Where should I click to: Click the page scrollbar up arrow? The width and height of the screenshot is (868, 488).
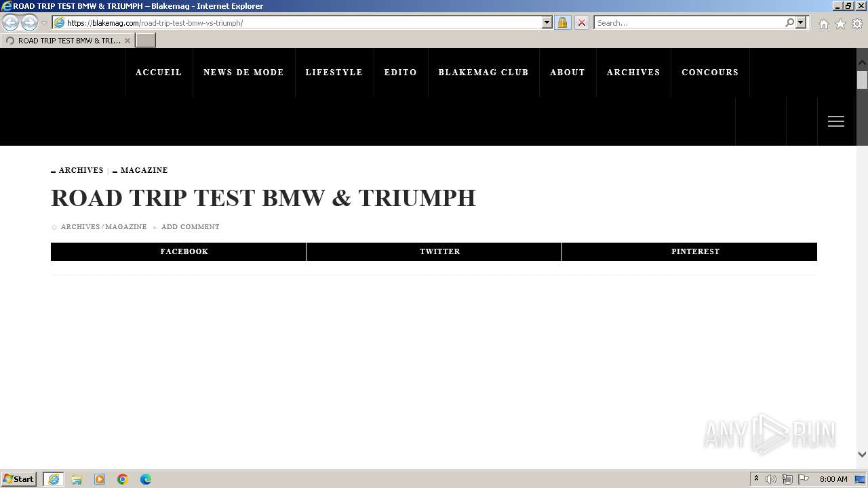coord(862,62)
